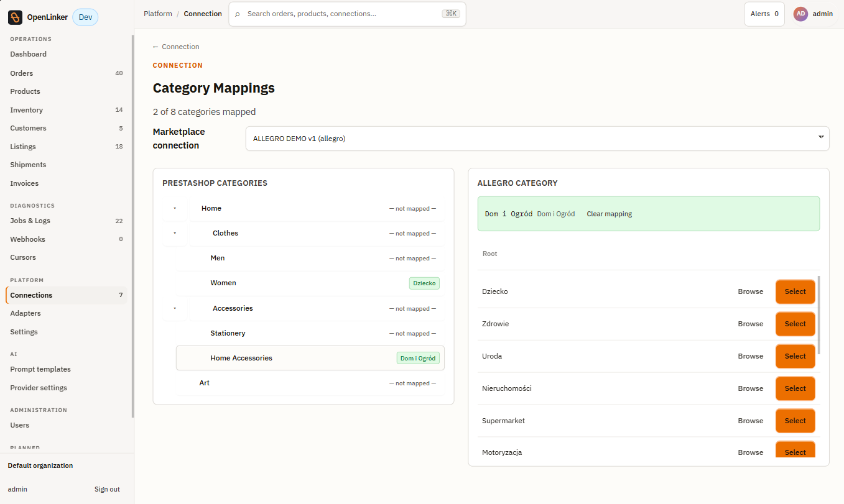Click Select button for Supermarket

795,421
